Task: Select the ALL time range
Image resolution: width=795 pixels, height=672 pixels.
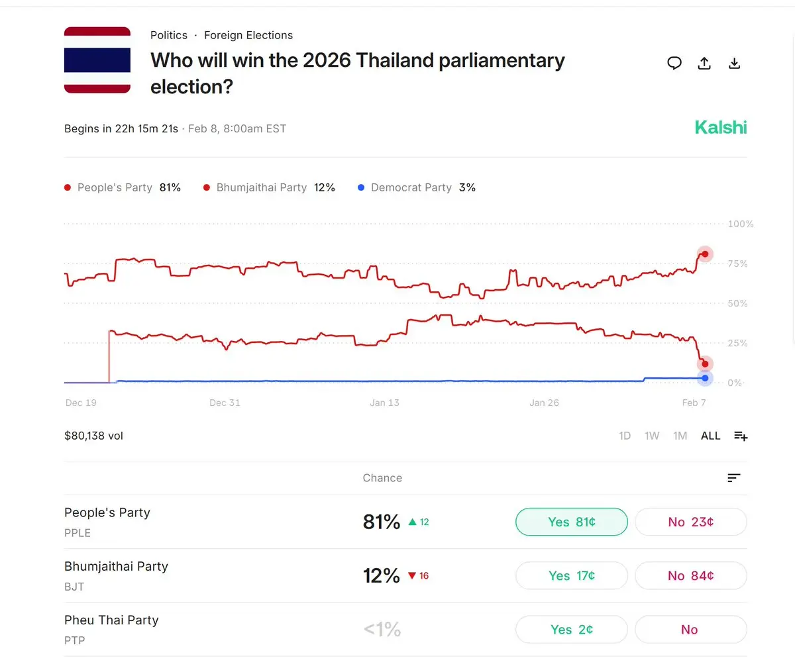Action: [710, 436]
